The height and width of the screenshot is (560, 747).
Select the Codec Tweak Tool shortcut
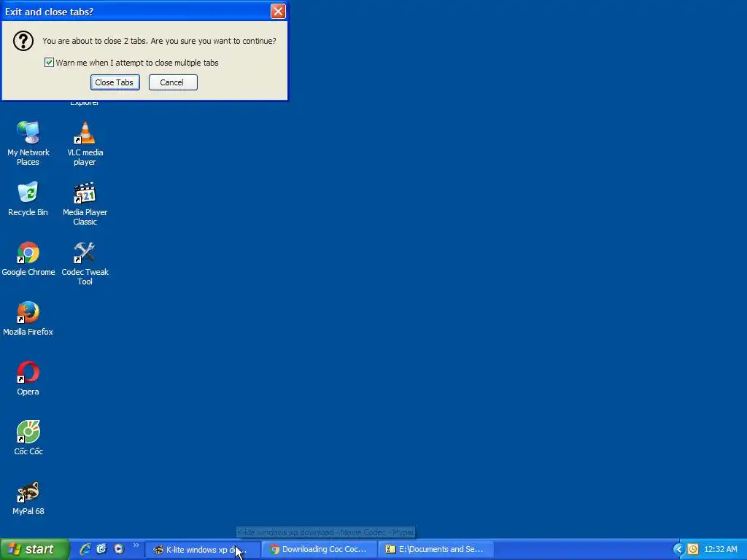coord(85,263)
